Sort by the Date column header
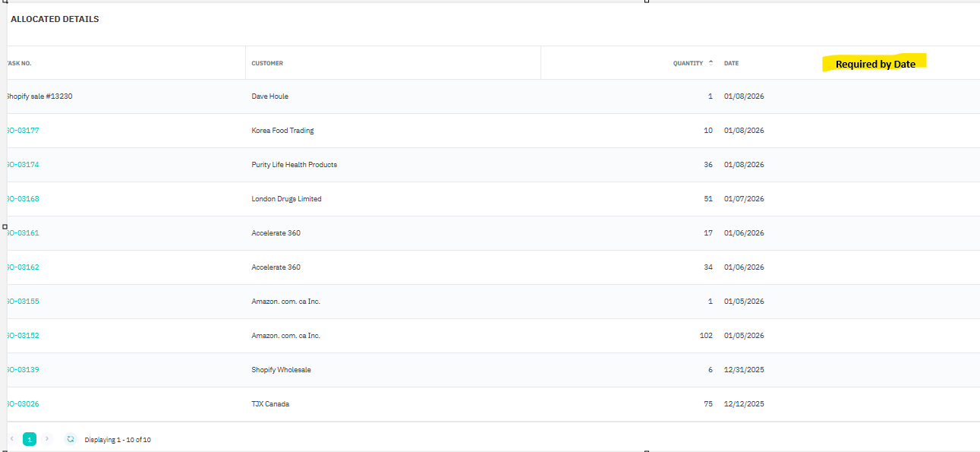The height and width of the screenshot is (452, 980). pos(731,63)
